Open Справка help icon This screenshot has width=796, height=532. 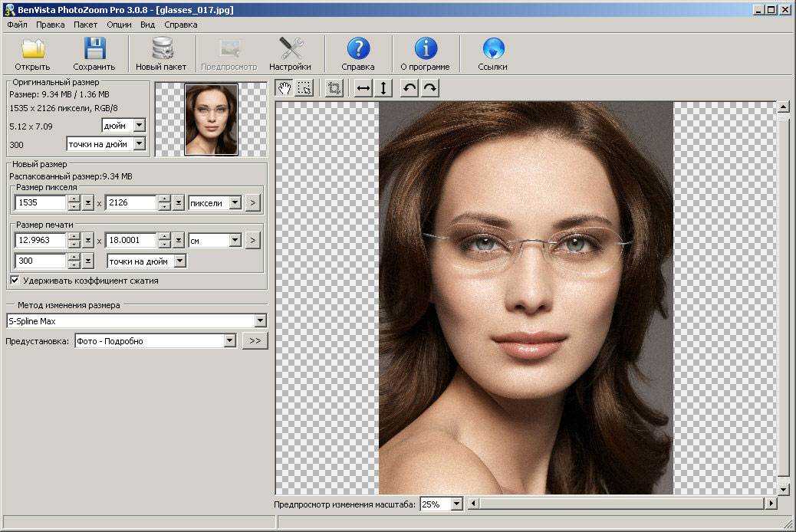(x=358, y=54)
